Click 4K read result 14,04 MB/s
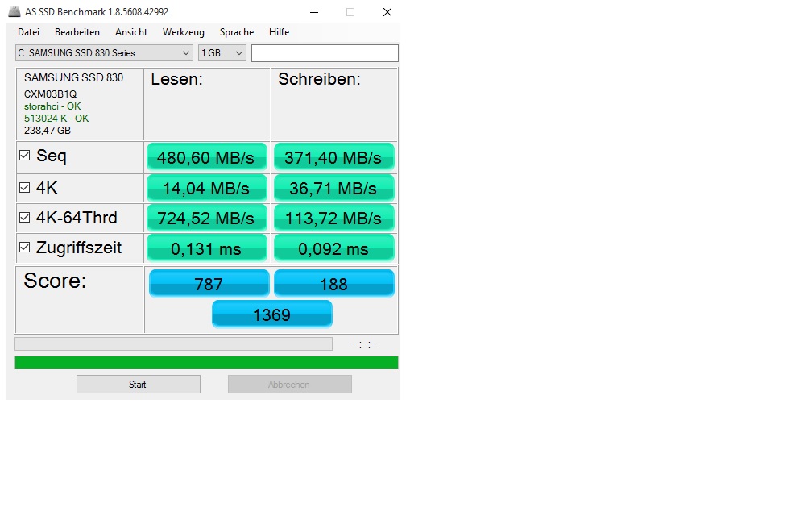 (x=206, y=188)
